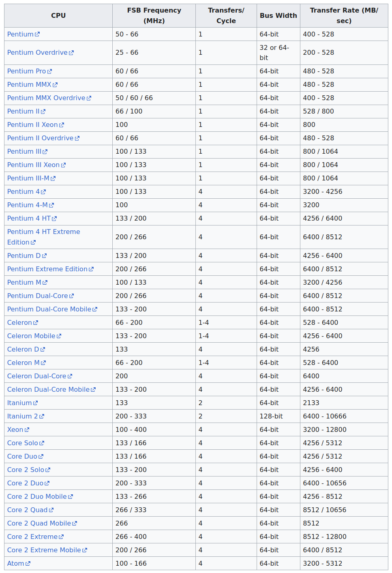Click external link icon after Celeron D

[x=43, y=350]
